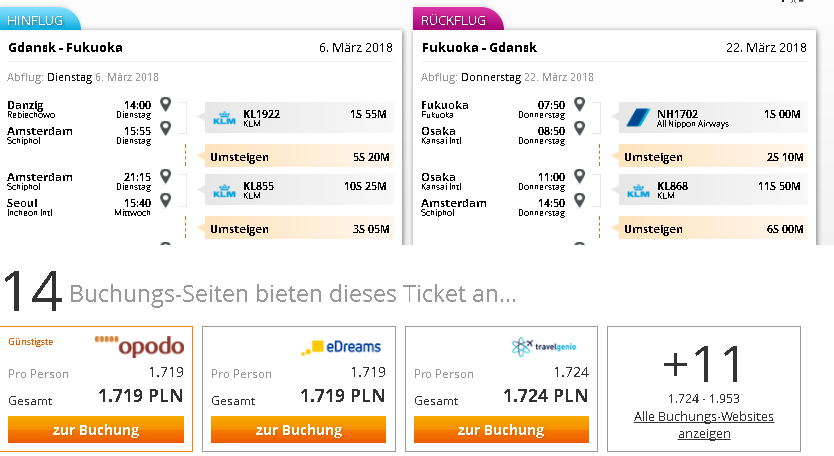Click the location pin next to Seoul 15:40
834x456 pixels.
(x=165, y=200)
